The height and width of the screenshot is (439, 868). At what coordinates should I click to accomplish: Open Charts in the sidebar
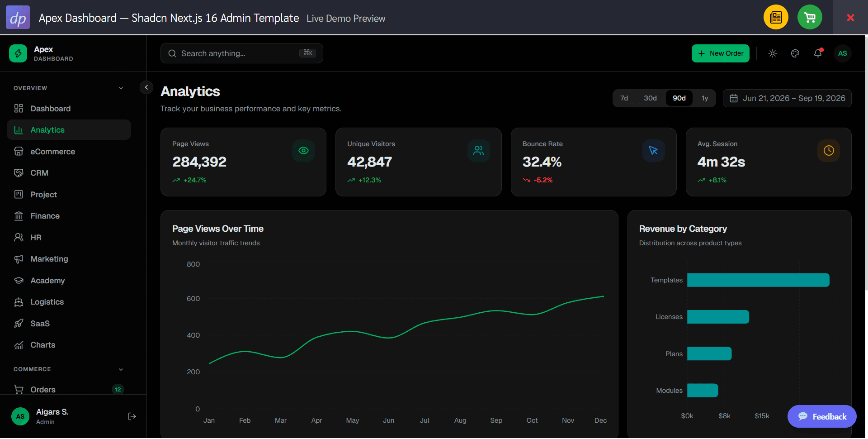[x=69, y=345]
